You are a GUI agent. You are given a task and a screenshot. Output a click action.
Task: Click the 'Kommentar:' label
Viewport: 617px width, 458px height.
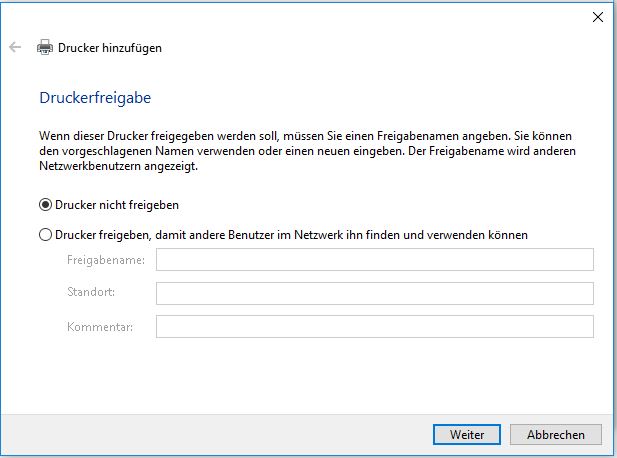(x=100, y=327)
